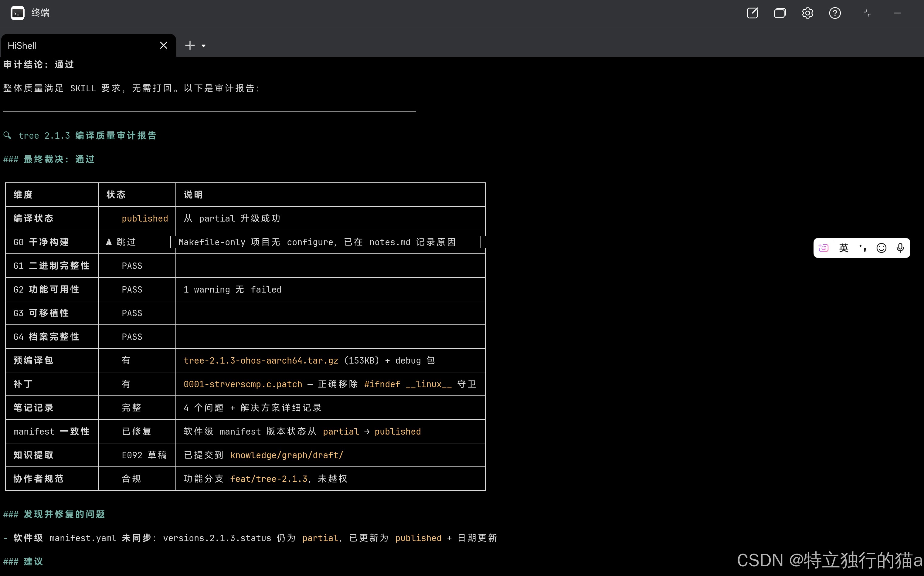Click the 说明 table header

(194, 195)
